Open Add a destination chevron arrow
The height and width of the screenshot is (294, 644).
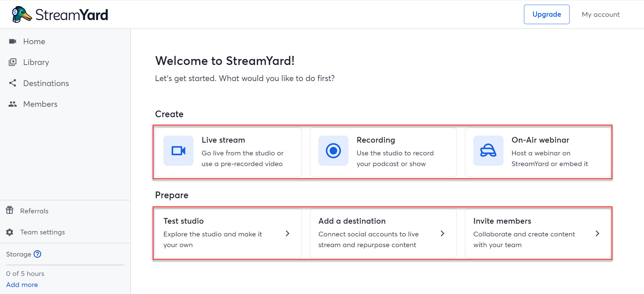tap(442, 233)
